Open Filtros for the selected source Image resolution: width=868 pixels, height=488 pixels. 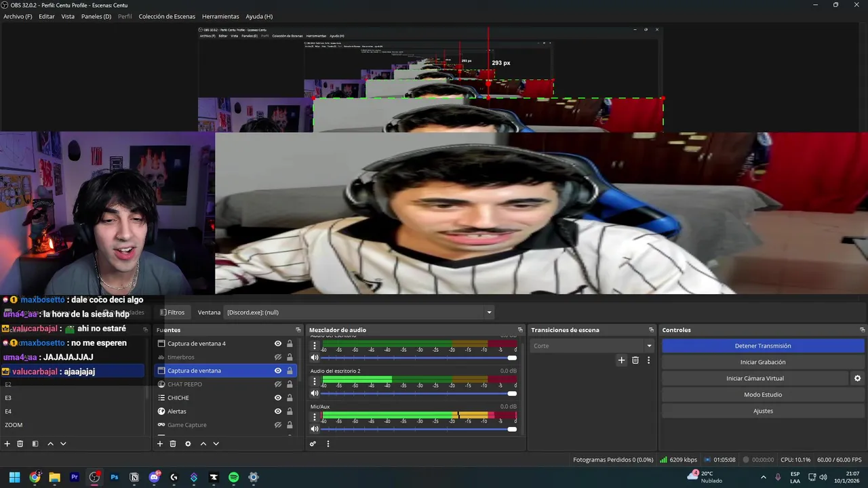point(172,312)
